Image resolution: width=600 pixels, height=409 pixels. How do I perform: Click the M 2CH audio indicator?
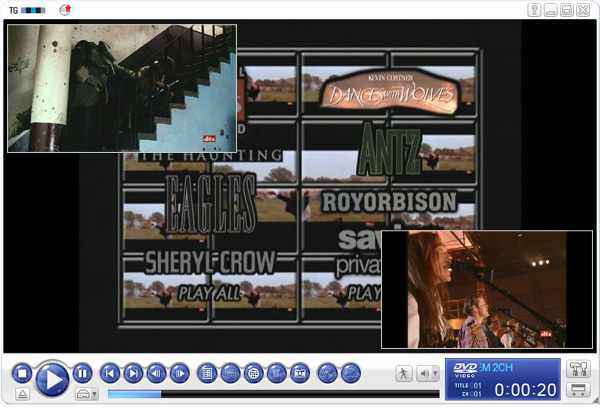pyautogui.click(x=496, y=368)
